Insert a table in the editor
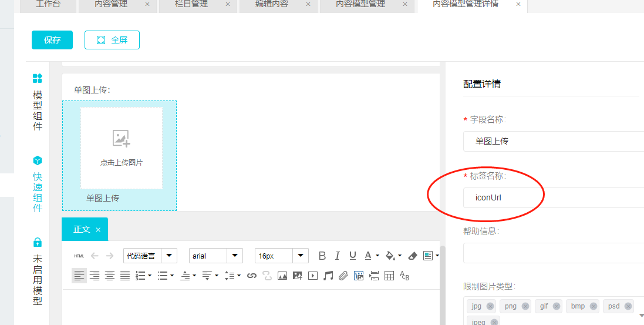 click(389, 276)
